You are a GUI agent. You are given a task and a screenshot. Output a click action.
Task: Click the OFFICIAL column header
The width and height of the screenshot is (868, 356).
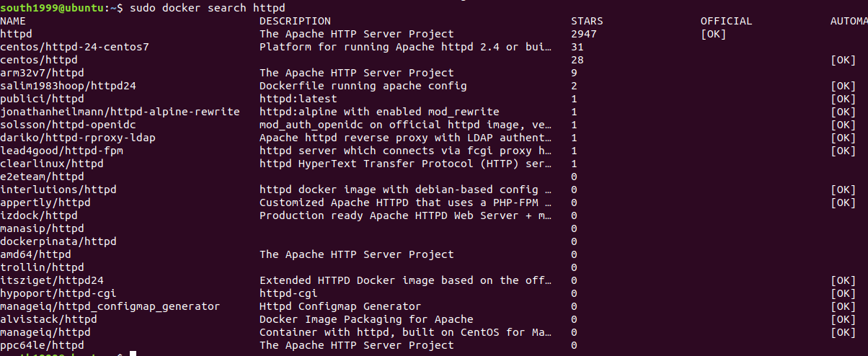(726, 21)
